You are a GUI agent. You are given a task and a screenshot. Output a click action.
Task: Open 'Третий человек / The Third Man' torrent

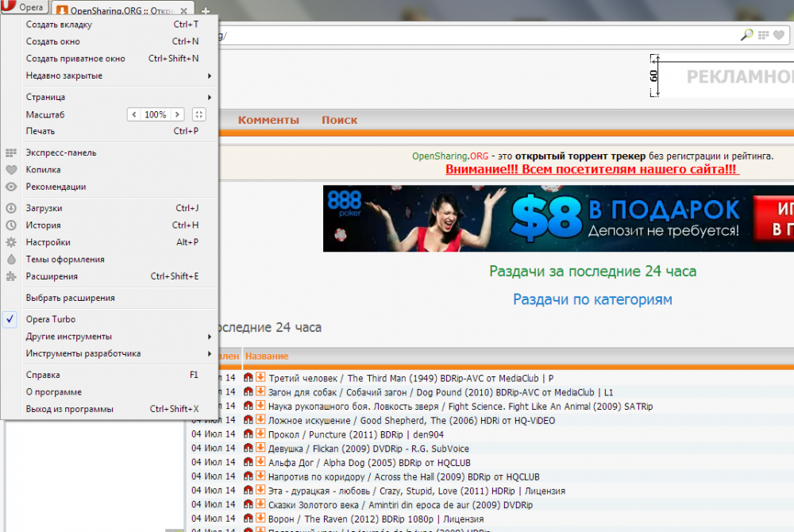click(410, 378)
